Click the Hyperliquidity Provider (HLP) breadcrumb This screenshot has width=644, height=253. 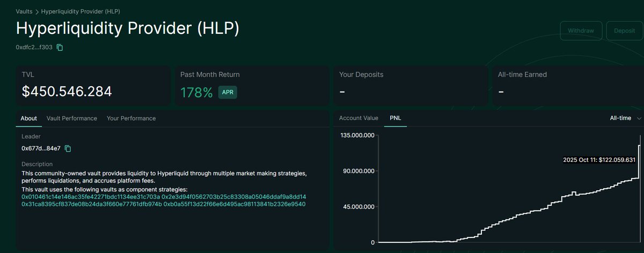79,11
